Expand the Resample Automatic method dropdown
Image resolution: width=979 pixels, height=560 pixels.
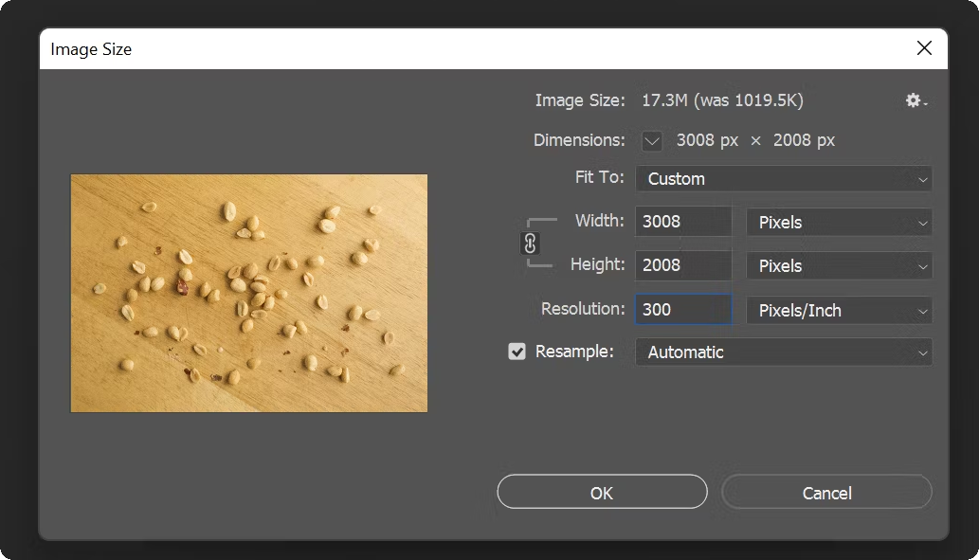(x=783, y=352)
